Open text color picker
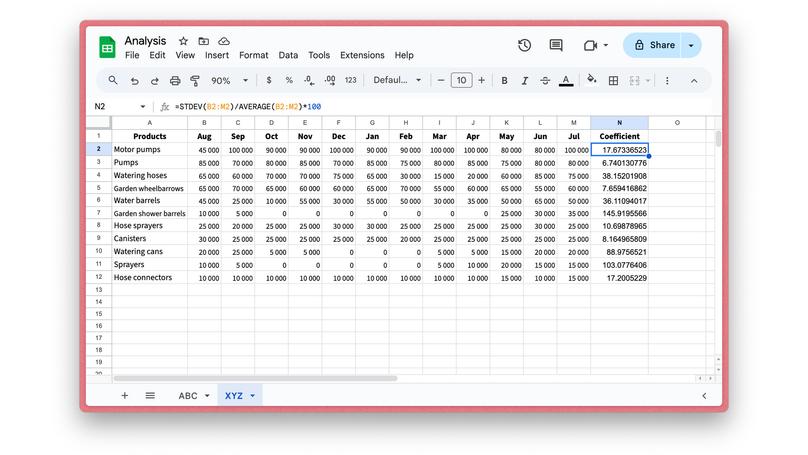 pos(566,81)
